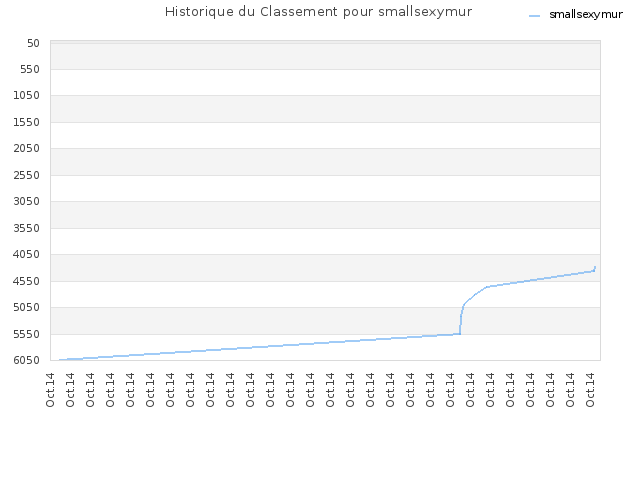The image size is (640, 480).
Task: Click chart title 'Historique du Classement pour smallsexymur'
Action: pyautogui.click(x=318, y=11)
